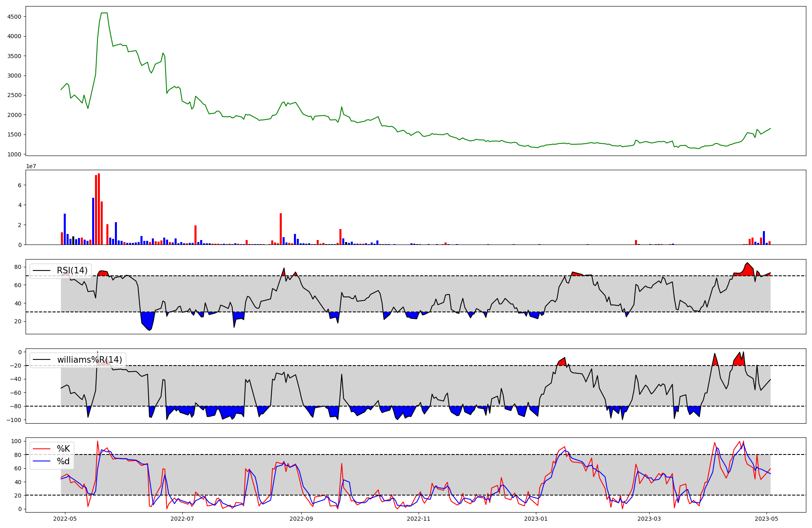Click the 80 tick on RSI axis
The width and height of the screenshot is (812, 528).
18,267
